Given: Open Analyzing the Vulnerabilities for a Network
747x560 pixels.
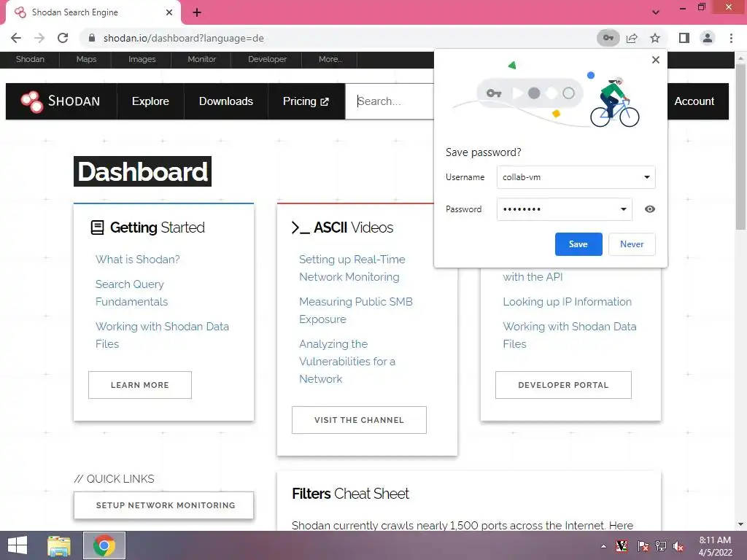Looking at the screenshot, I should pyautogui.click(x=347, y=362).
